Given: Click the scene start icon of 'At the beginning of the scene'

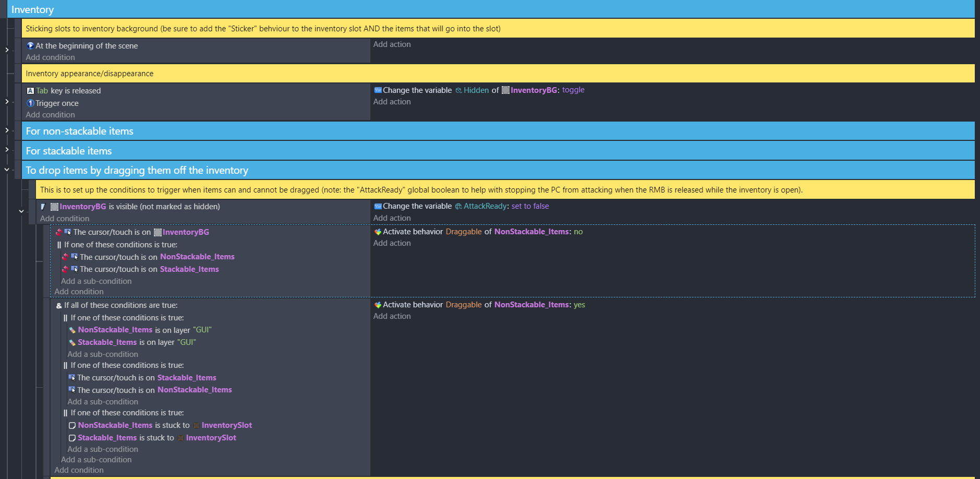Looking at the screenshot, I should coord(30,46).
